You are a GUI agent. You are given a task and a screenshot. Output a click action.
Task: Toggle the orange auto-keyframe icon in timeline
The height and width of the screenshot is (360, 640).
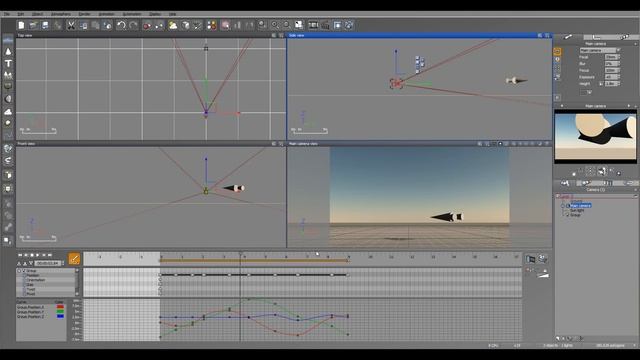(74, 259)
